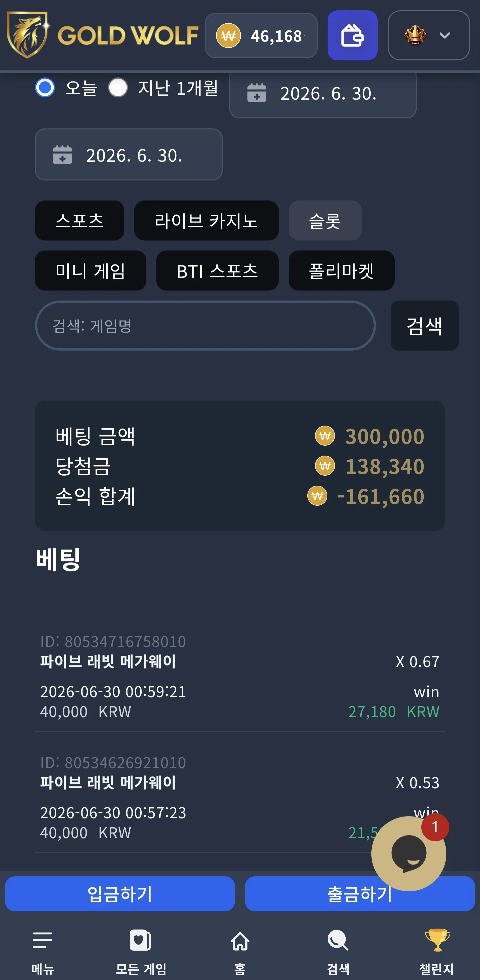
Task: Tap the 46,168 balance display
Action: (x=261, y=36)
